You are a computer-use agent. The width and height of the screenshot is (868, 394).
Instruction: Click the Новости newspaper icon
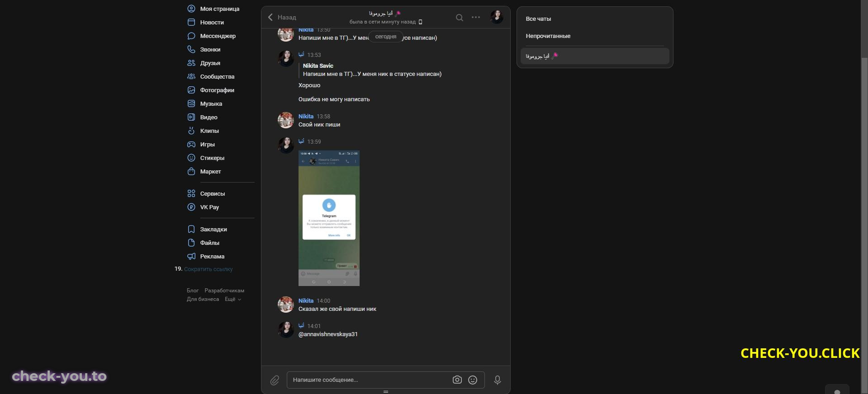[x=191, y=22]
